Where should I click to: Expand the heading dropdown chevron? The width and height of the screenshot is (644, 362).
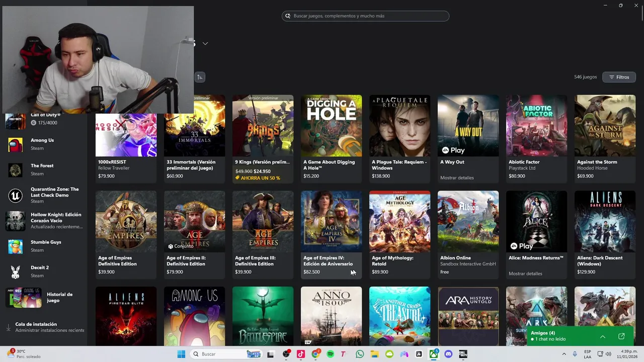coord(205,44)
